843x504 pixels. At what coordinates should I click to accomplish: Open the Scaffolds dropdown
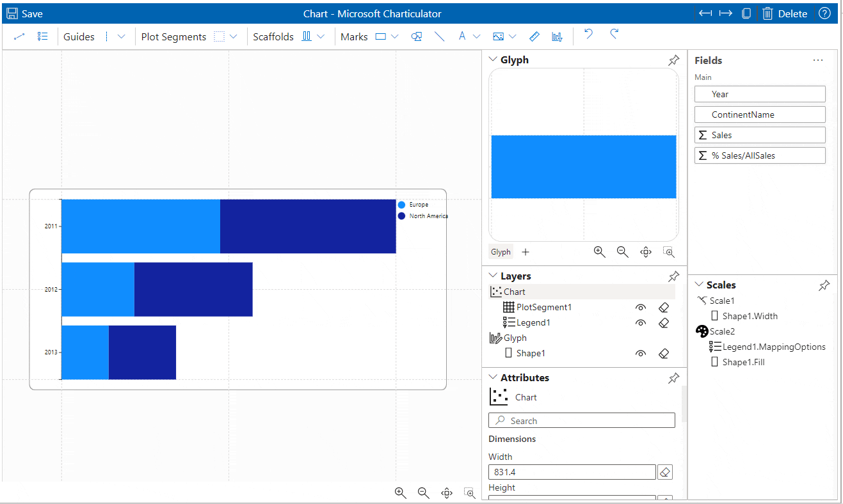[x=321, y=36]
